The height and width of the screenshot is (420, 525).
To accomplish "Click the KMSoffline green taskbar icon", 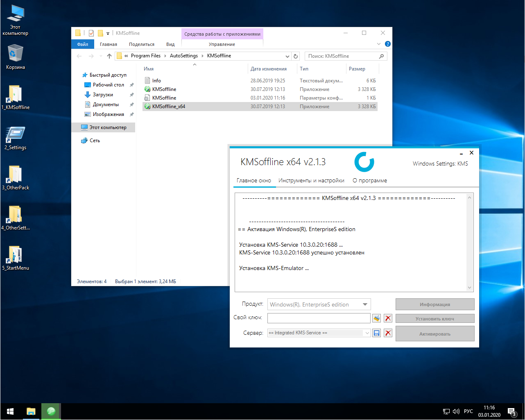I will coord(51,411).
